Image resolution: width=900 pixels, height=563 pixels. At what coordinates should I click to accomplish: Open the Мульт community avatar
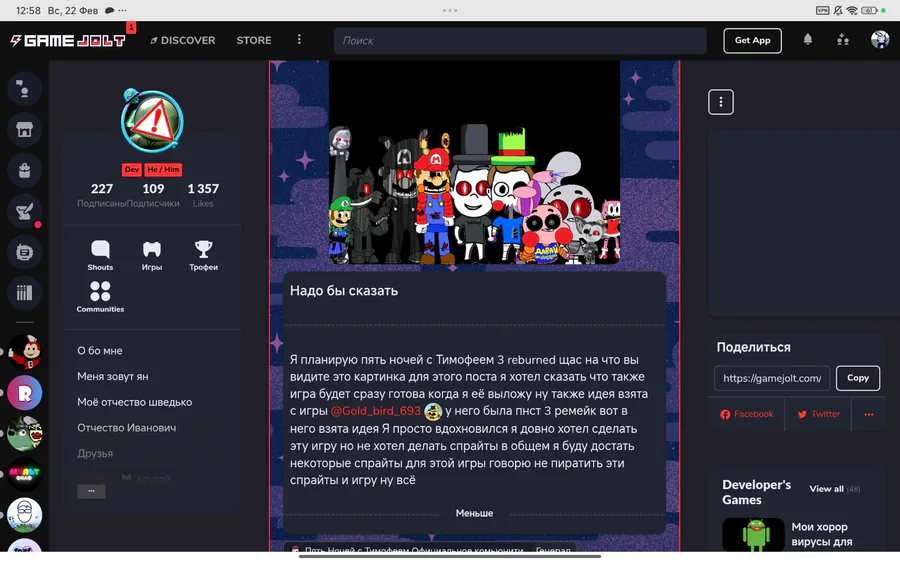[25, 475]
